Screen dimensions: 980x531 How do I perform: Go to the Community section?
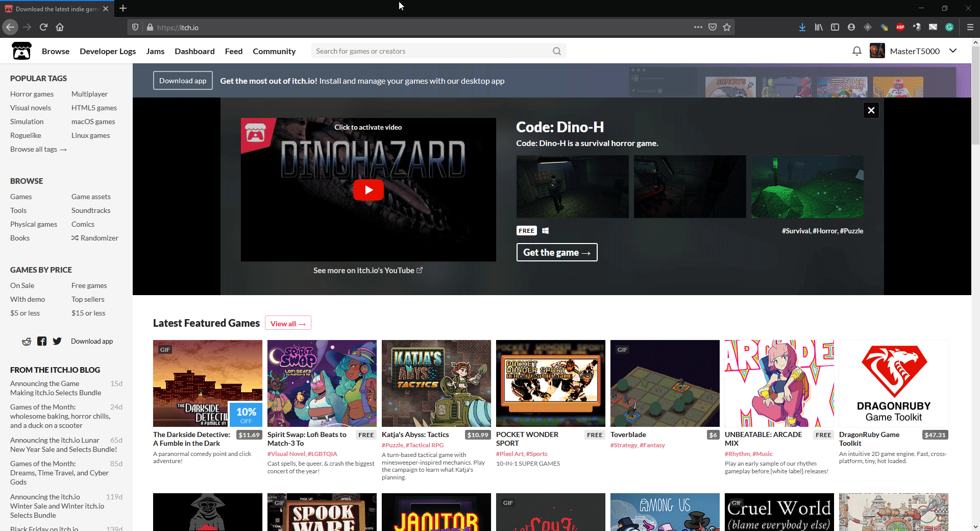click(274, 51)
